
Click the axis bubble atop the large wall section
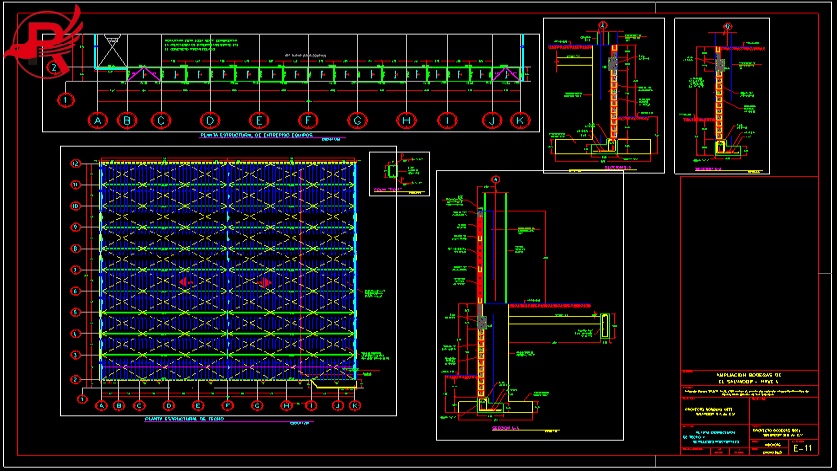[x=495, y=180]
